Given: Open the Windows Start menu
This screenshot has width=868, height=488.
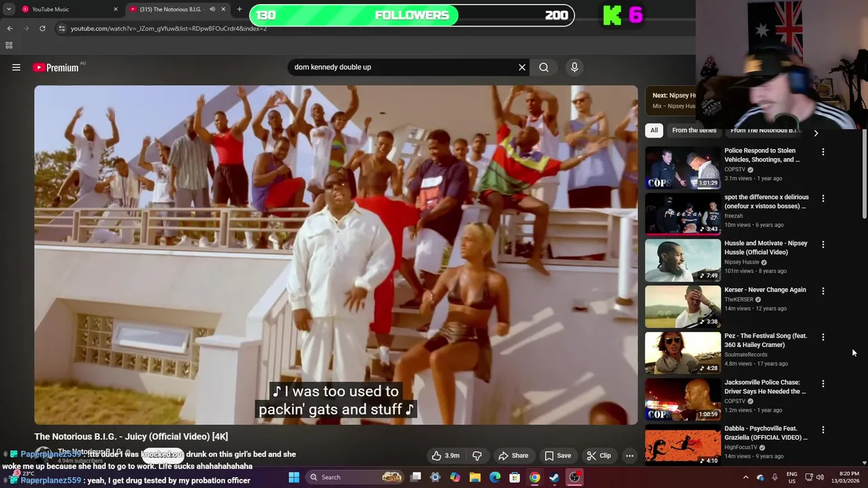Looking at the screenshot, I should click(x=294, y=477).
